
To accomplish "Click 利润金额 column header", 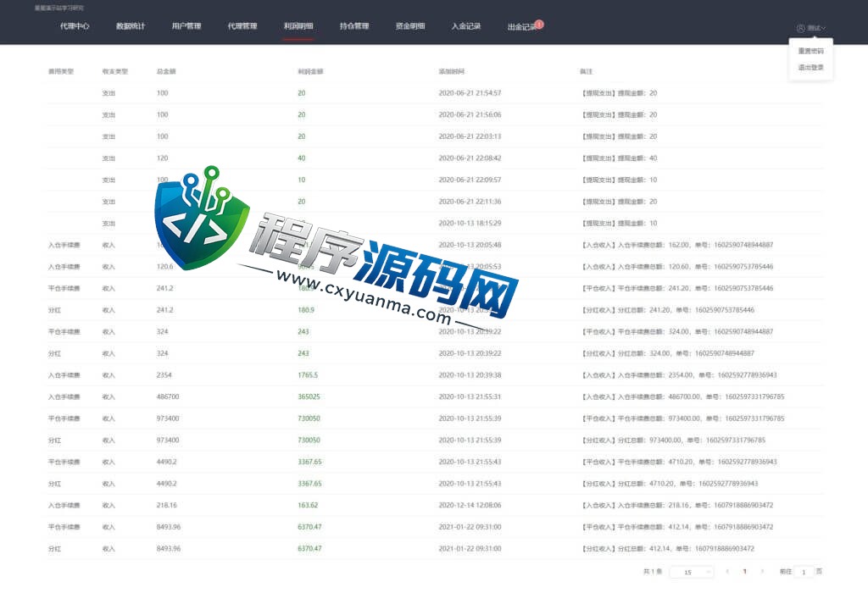I will (x=310, y=71).
